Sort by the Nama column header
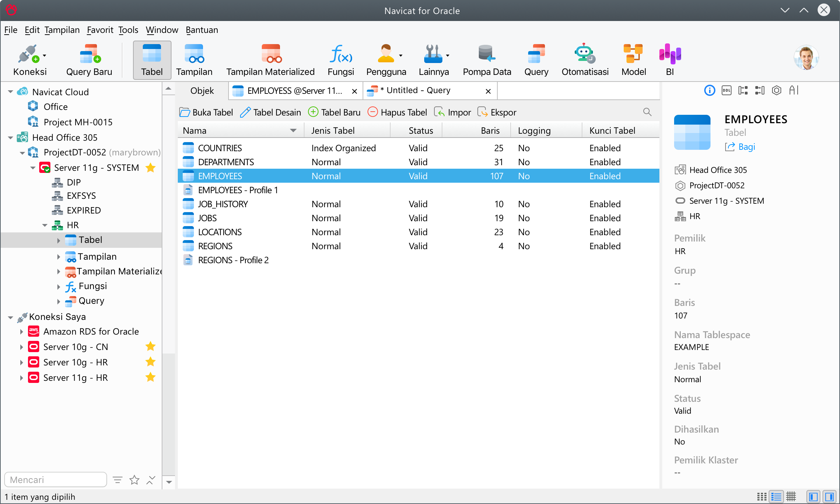The image size is (840, 504). coord(241,131)
